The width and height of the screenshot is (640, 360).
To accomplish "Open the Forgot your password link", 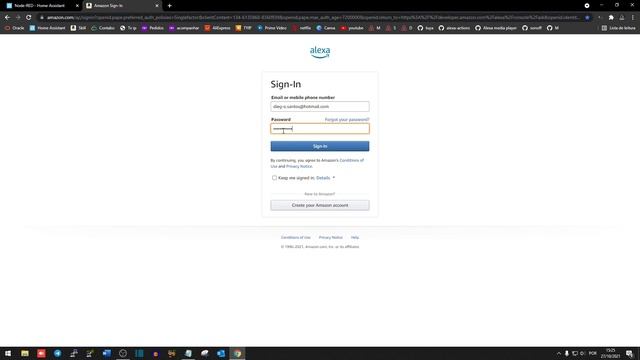I will coord(347,120).
